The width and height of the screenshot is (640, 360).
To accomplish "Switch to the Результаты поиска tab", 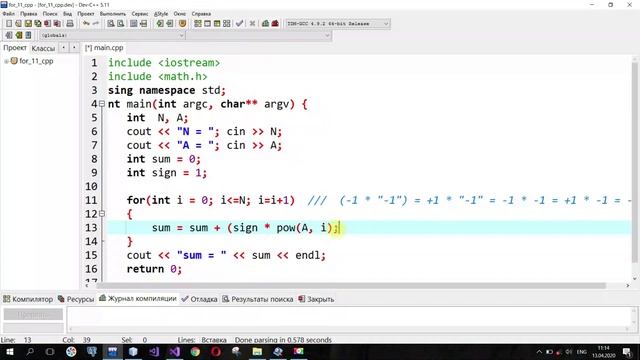I will [258, 299].
